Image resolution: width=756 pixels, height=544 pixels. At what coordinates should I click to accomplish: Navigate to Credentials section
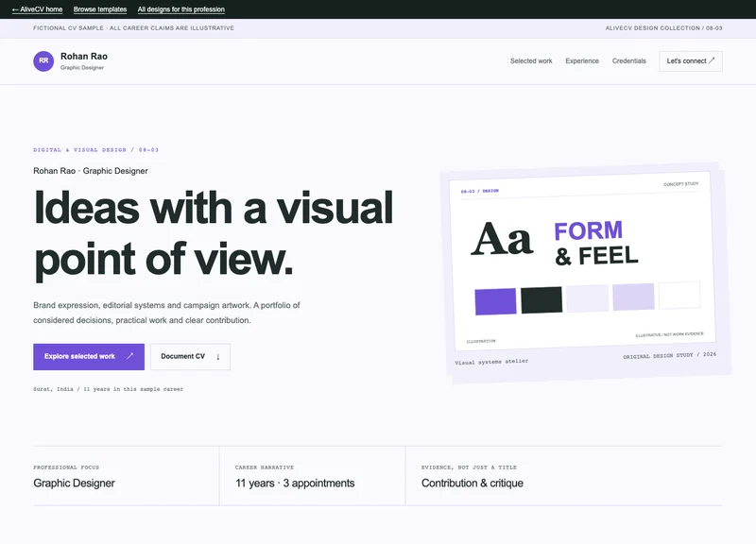click(x=628, y=60)
